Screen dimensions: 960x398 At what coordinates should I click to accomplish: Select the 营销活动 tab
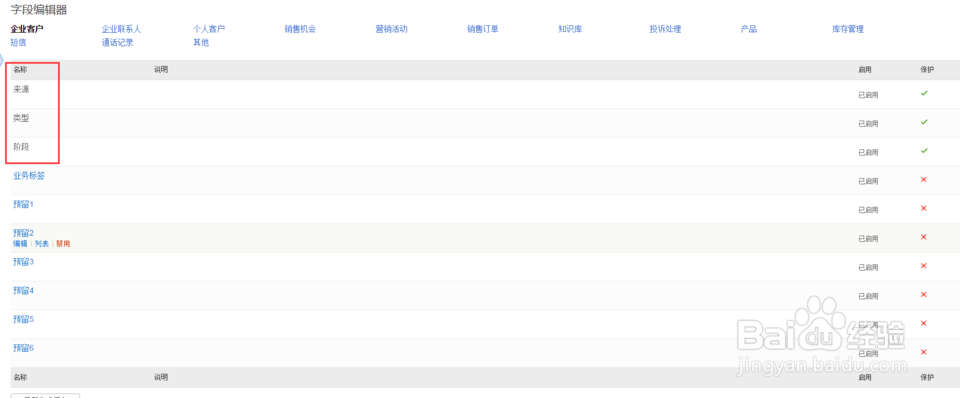pos(391,29)
